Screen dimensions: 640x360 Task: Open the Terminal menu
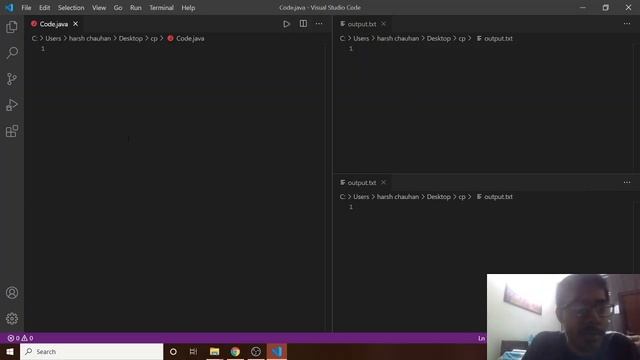(161, 8)
